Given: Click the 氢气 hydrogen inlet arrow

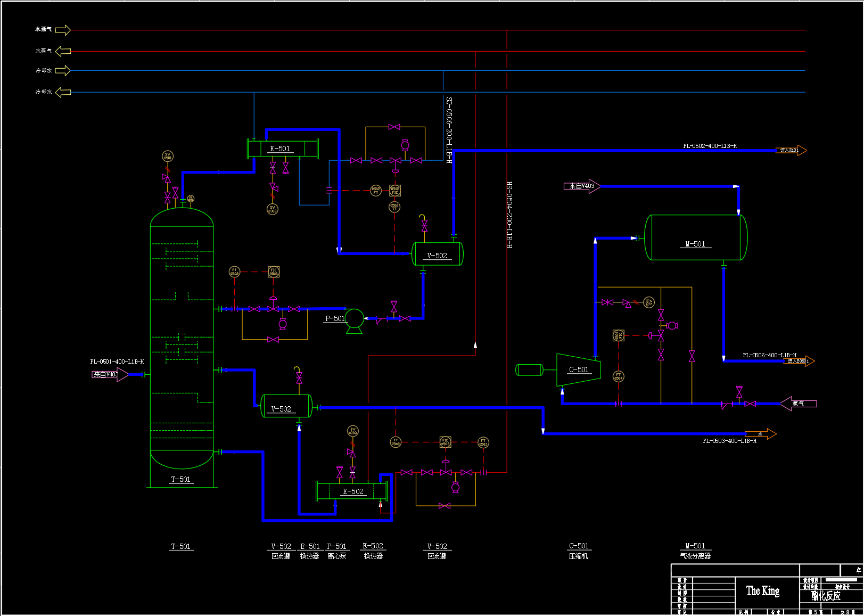Looking at the screenshot, I should tap(798, 404).
